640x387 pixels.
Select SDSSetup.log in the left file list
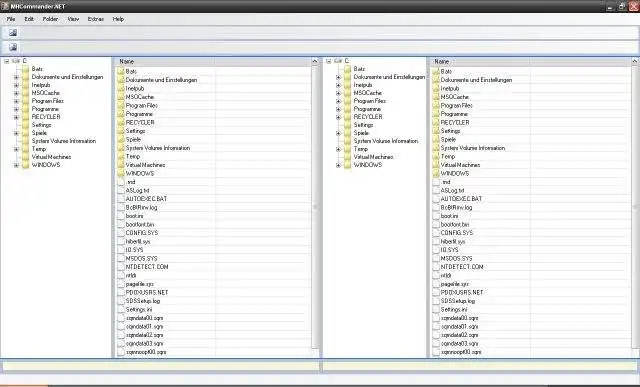[x=142, y=301]
